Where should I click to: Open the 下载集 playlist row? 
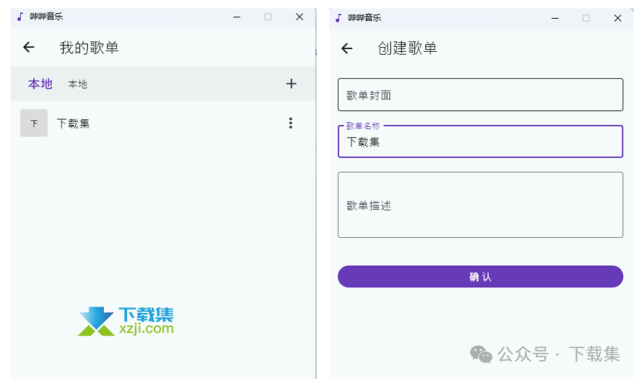[x=163, y=123]
